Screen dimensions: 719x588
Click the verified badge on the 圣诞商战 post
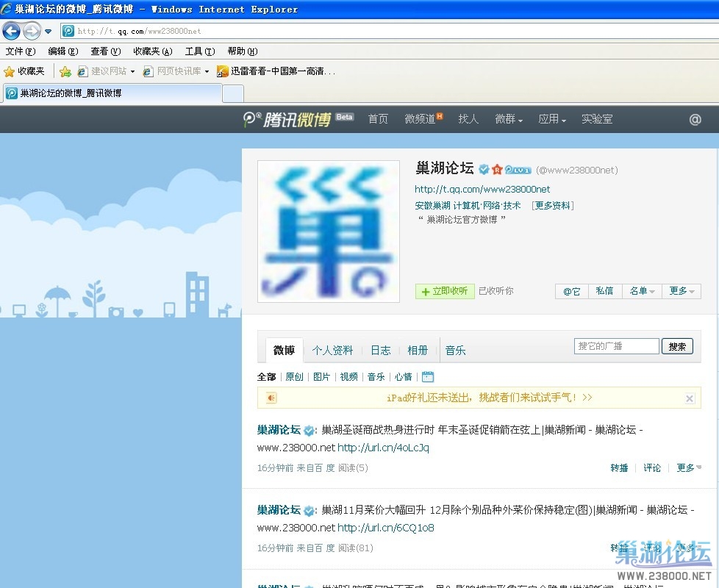(309, 431)
